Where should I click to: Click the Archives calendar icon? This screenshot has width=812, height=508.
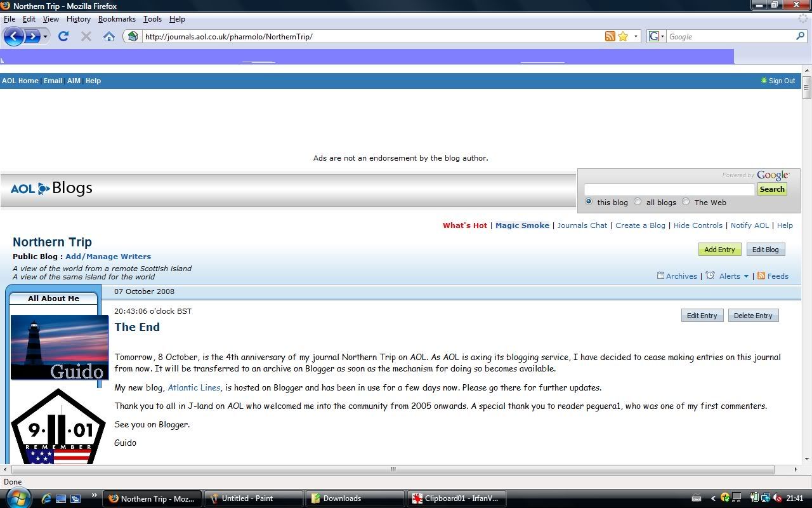tap(660, 276)
